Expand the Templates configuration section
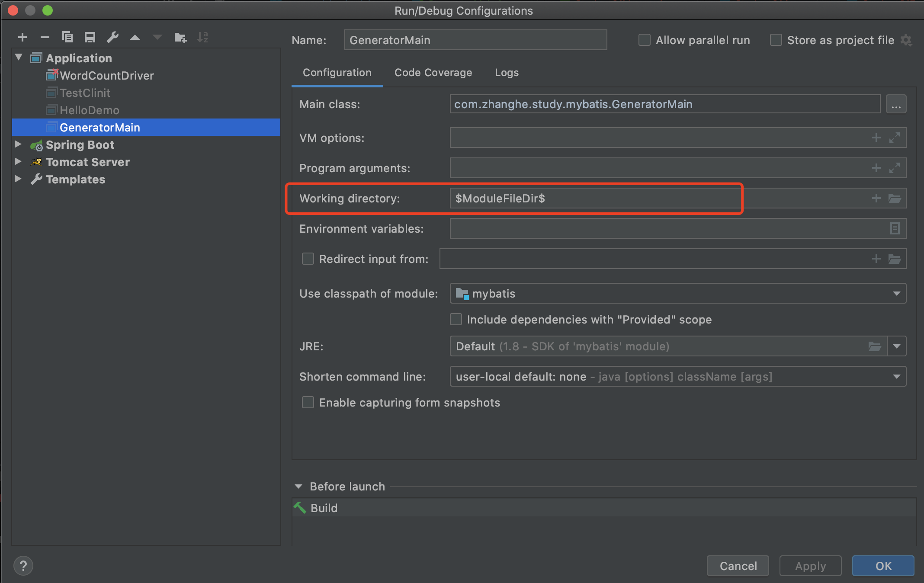The width and height of the screenshot is (924, 583). (x=18, y=179)
